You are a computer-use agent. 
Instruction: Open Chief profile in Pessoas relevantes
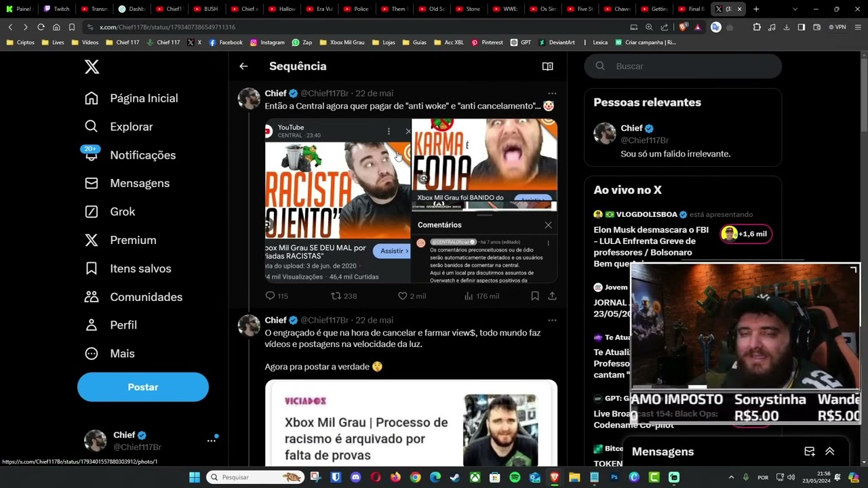(683, 141)
